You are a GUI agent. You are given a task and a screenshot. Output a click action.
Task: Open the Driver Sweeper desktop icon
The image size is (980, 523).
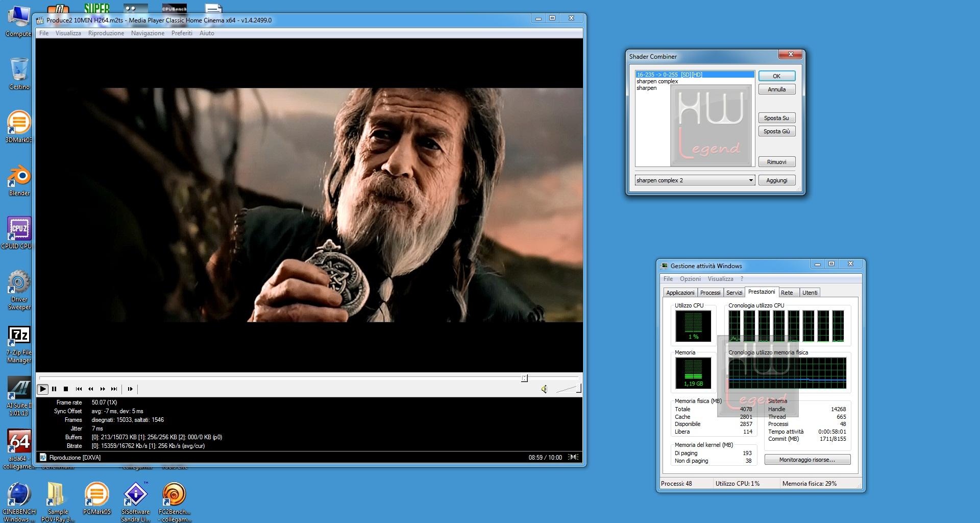(x=19, y=290)
